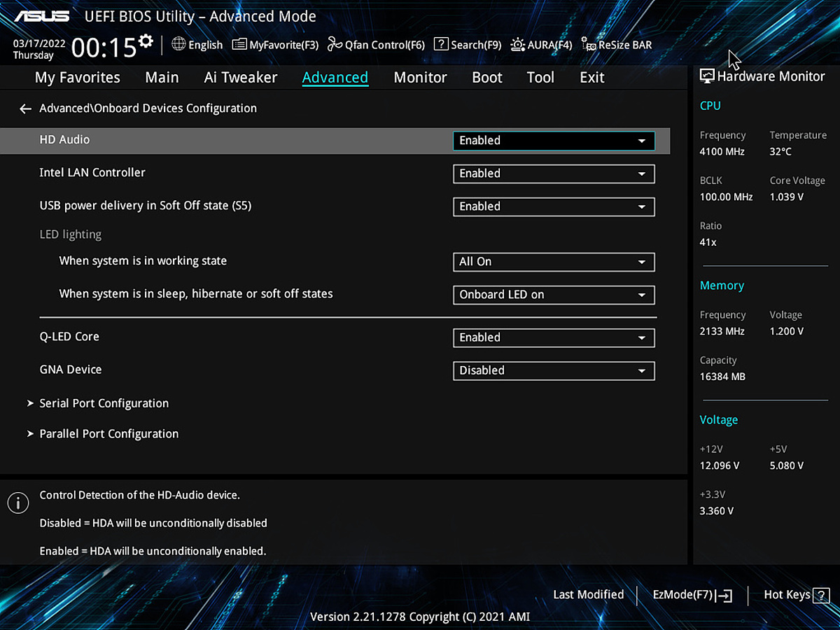
Task: Open Qfan Control(F6) fan icon
Action: (335, 45)
